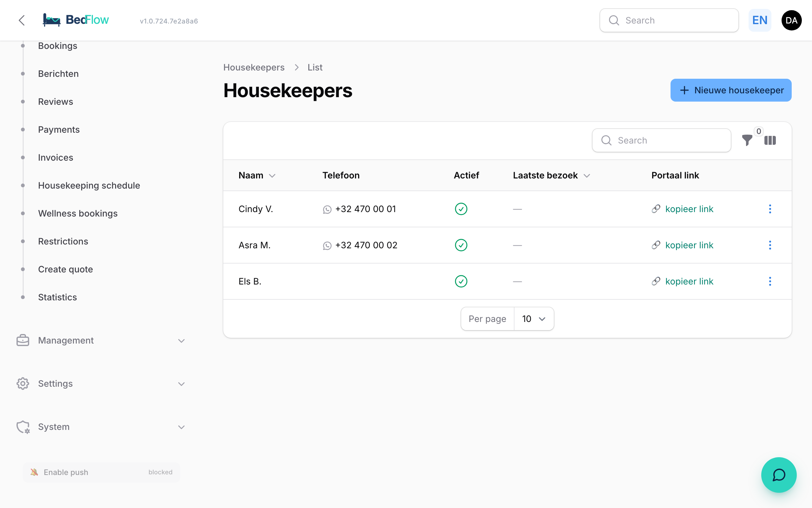Open Payments in the sidebar
The height and width of the screenshot is (508, 812).
59,129
